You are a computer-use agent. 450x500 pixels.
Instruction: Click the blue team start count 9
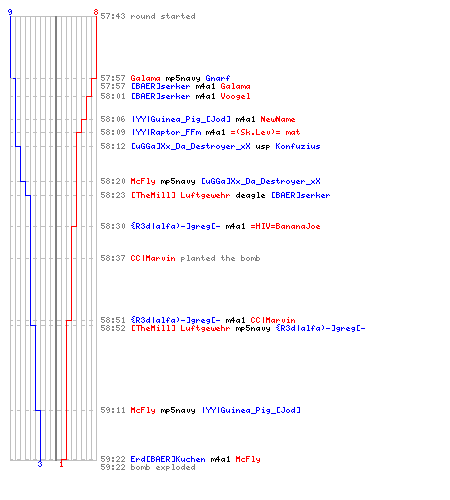(x=10, y=12)
